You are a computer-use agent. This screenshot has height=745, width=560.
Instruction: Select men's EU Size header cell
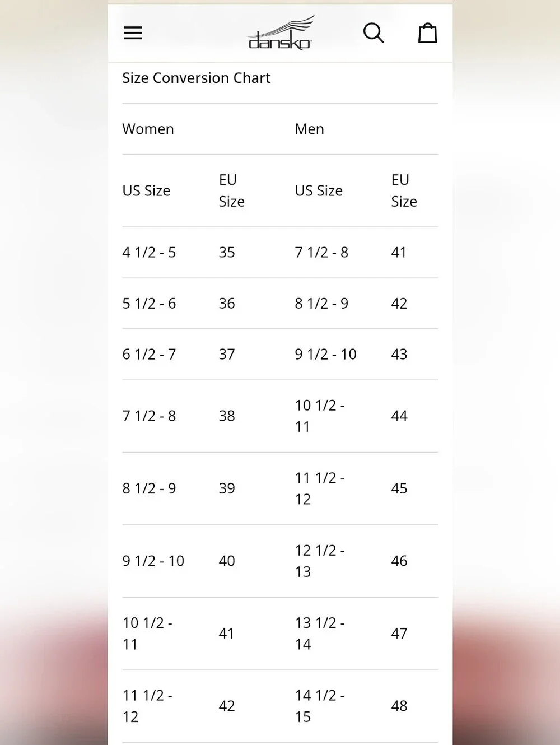tap(404, 190)
